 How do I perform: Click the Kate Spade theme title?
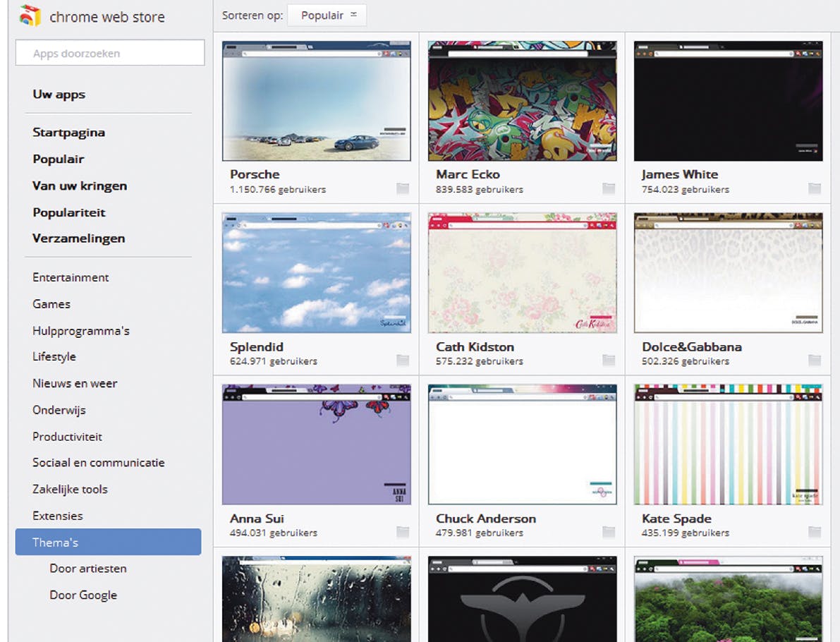(676, 519)
